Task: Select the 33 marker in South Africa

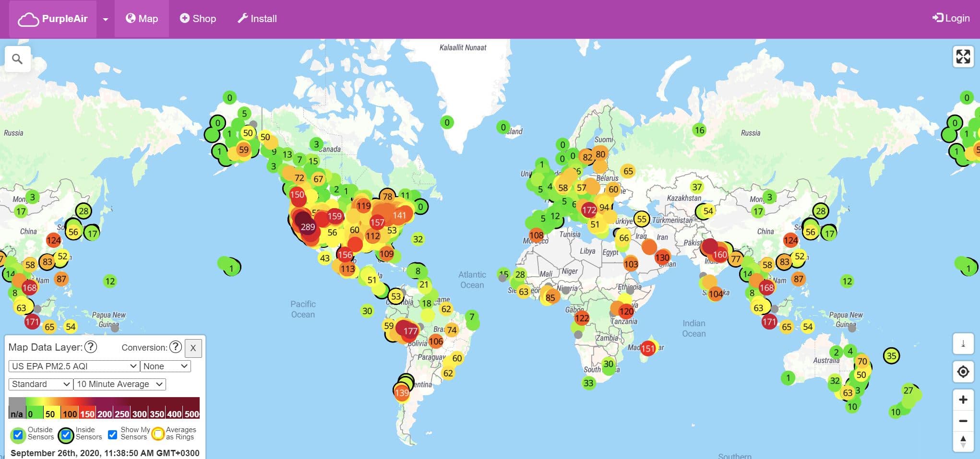Action: [x=588, y=383]
